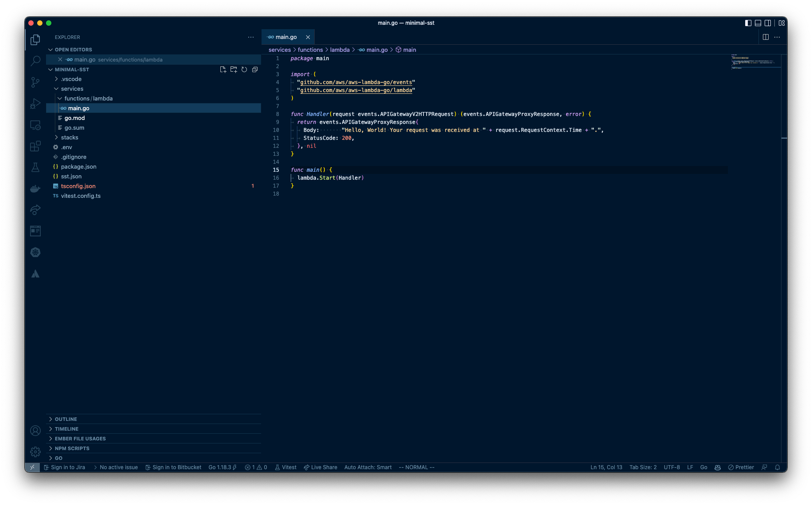
Task: Select the Run and Debug icon
Action: [35, 104]
